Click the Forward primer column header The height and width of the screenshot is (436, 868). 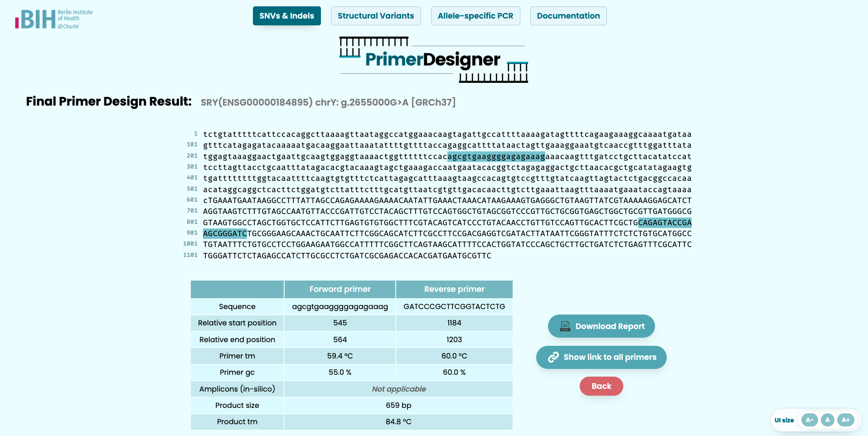pos(340,289)
